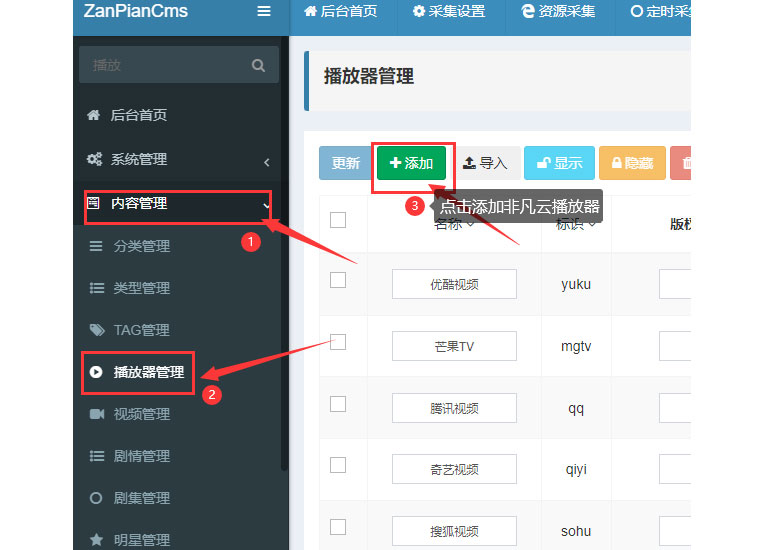764x550 pixels.
Task: Click the 显示 show button
Action: click(x=559, y=163)
